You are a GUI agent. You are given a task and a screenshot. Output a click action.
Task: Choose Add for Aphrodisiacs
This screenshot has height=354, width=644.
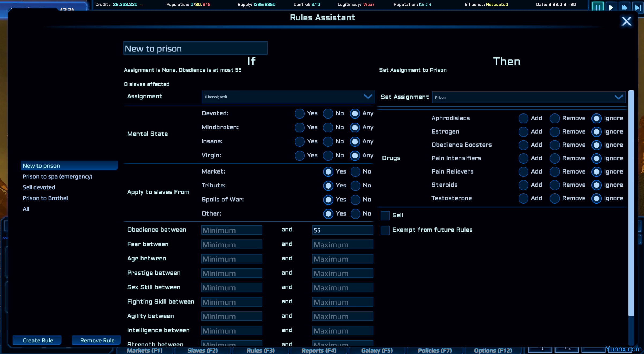pyautogui.click(x=523, y=118)
